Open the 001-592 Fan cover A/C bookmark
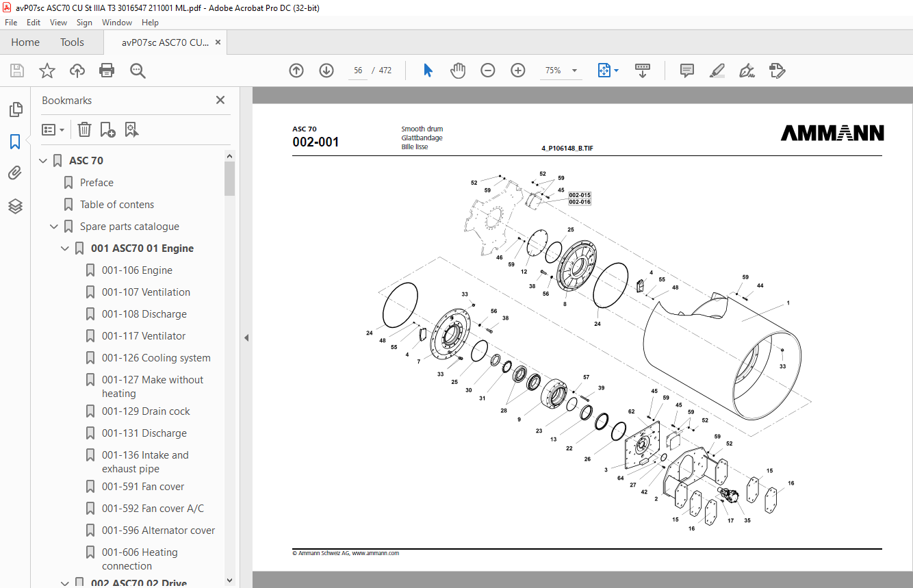The image size is (913, 588). click(x=153, y=509)
